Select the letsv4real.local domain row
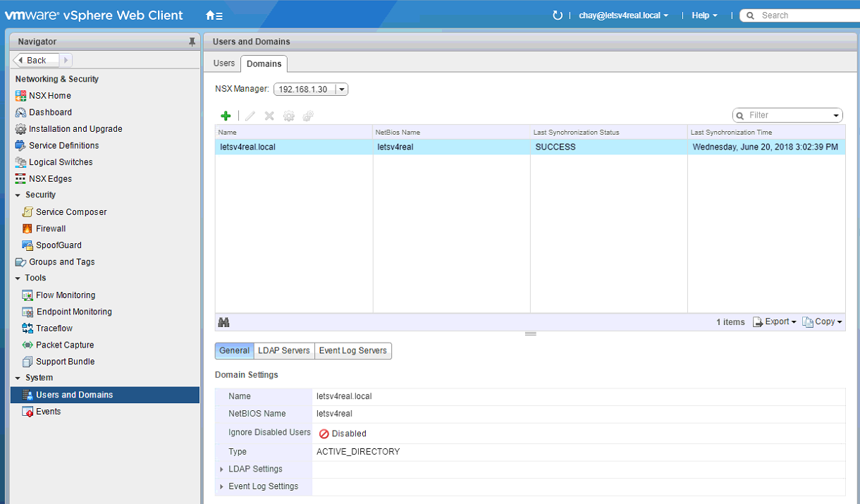 click(248, 147)
